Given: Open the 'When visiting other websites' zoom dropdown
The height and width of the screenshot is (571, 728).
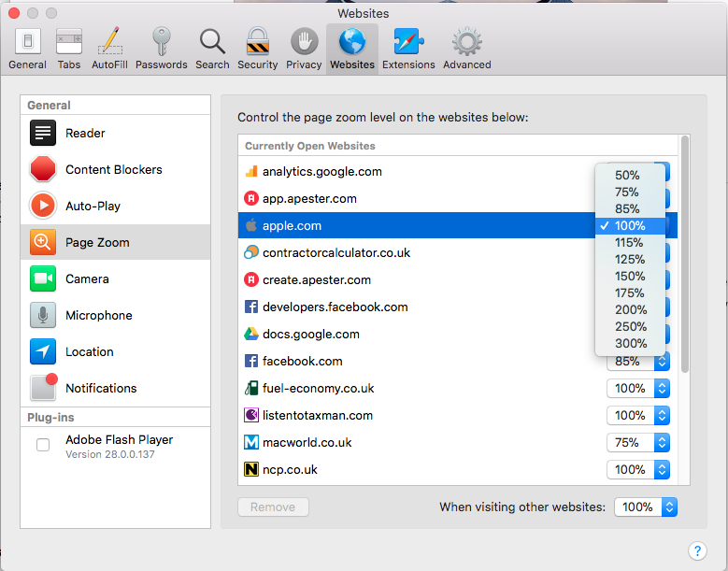Looking at the screenshot, I should coord(646,507).
